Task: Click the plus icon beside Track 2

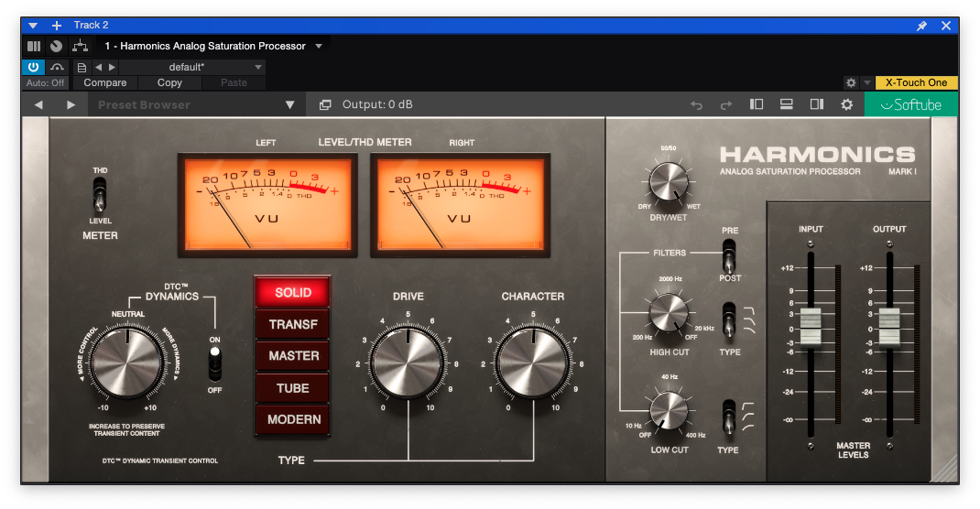Action: [x=57, y=26]
